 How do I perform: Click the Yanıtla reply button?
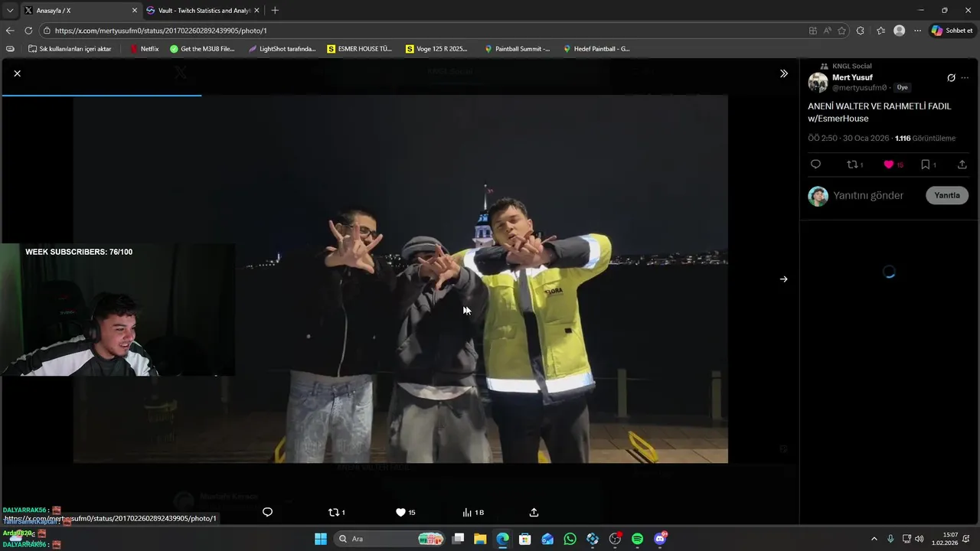tap(947, 195)
